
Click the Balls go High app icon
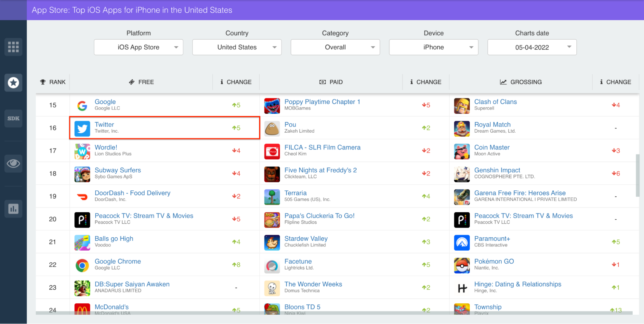point(82,242)
